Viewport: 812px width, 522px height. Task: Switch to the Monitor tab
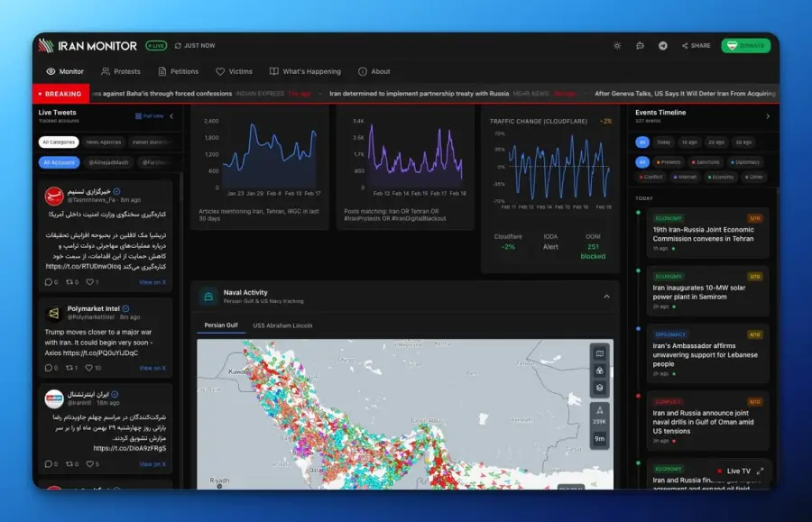(65, 71)
